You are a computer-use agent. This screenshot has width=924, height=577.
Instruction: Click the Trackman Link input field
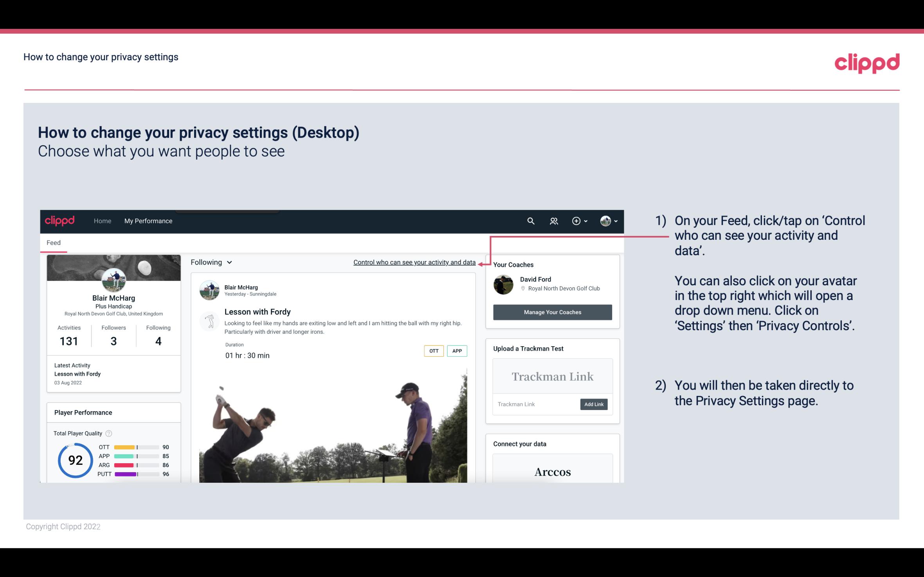[x=535, y=403]
